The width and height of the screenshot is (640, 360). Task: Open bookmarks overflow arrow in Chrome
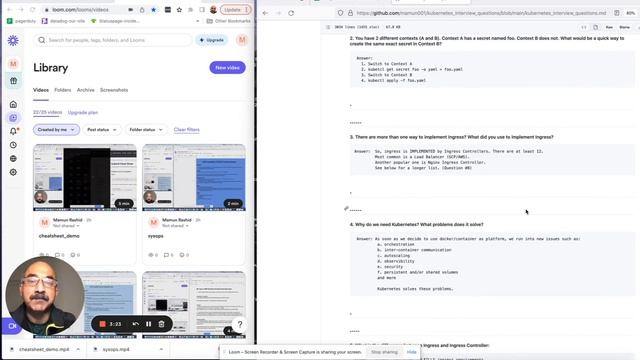click(x=198, y=21)
